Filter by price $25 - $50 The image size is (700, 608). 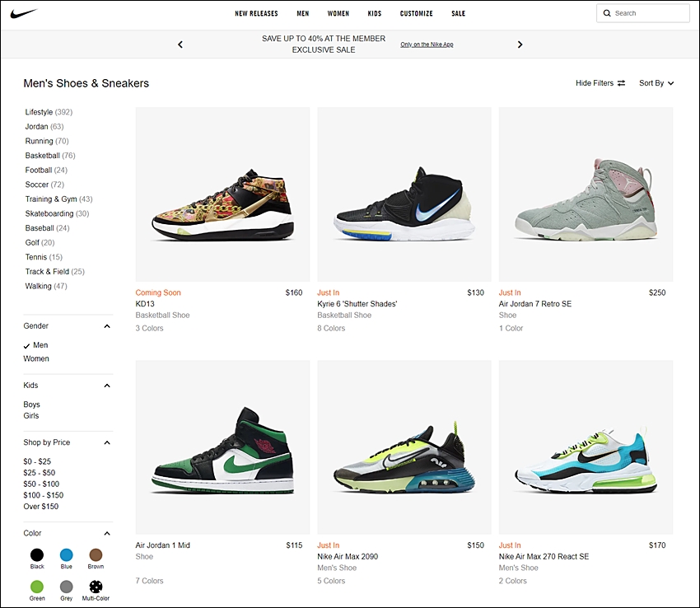(x=40, y=473)
